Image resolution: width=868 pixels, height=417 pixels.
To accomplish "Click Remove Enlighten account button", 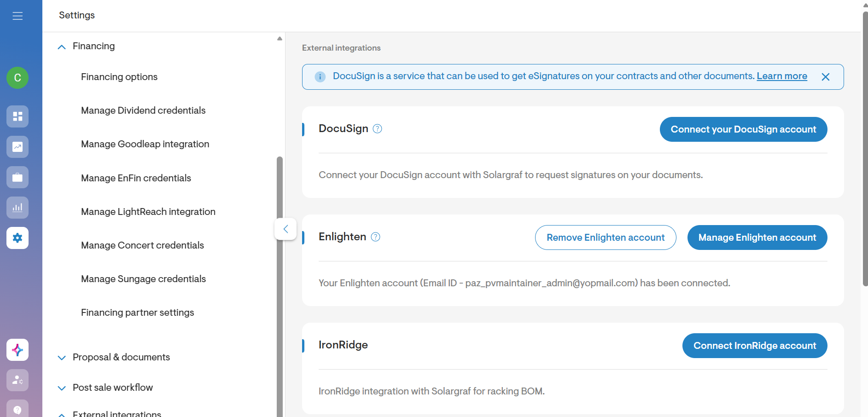I will point(606,237).
